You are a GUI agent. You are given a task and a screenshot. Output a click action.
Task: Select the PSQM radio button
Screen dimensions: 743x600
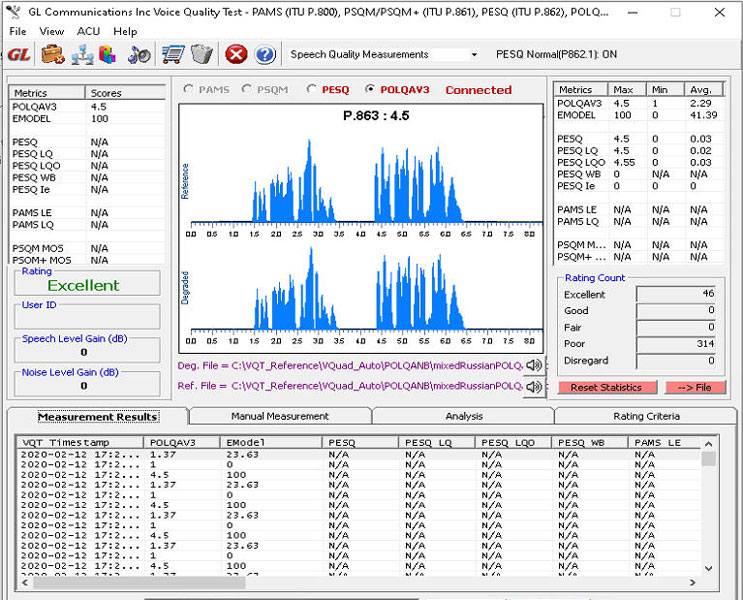(246, 89)
